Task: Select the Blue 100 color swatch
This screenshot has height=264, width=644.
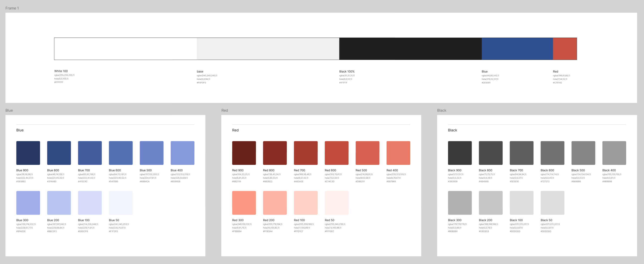Action: tap(90, 202)
